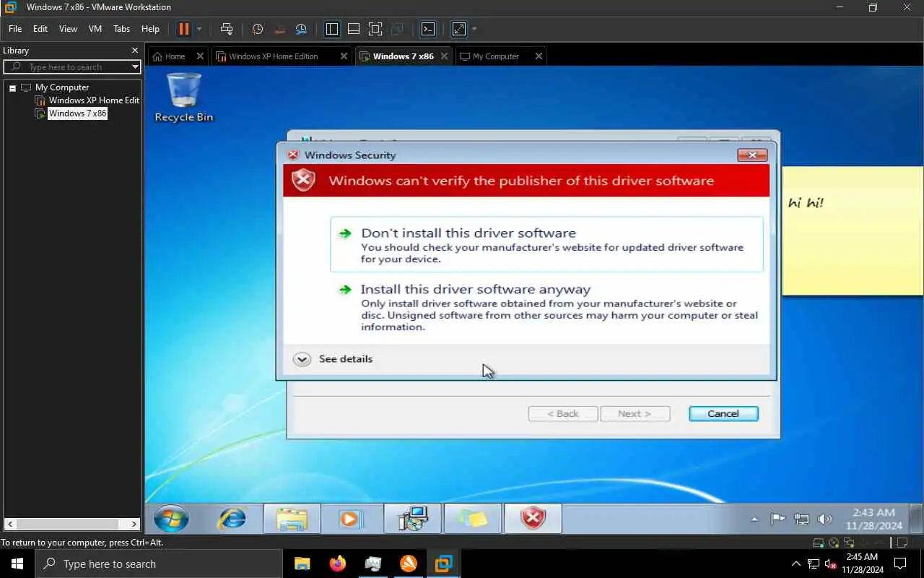
Task: Expand See details in Windows Security dialog
Action: coord(334,359)
